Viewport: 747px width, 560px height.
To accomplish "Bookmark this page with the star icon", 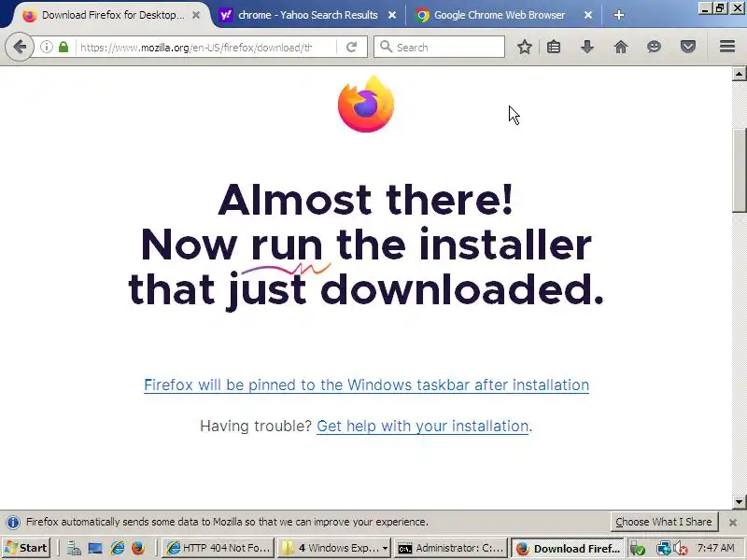I will pyautogui.click(x=525, y=47).
